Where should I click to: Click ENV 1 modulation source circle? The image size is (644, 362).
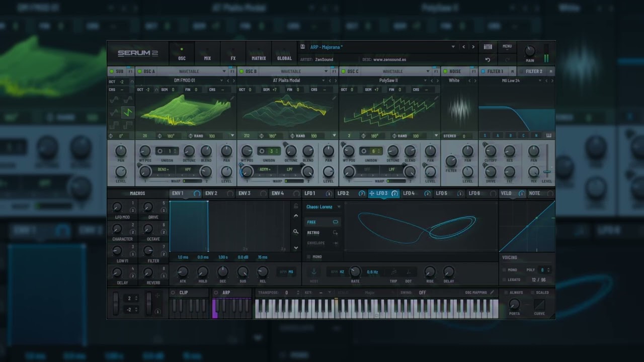tap(197, 194)
